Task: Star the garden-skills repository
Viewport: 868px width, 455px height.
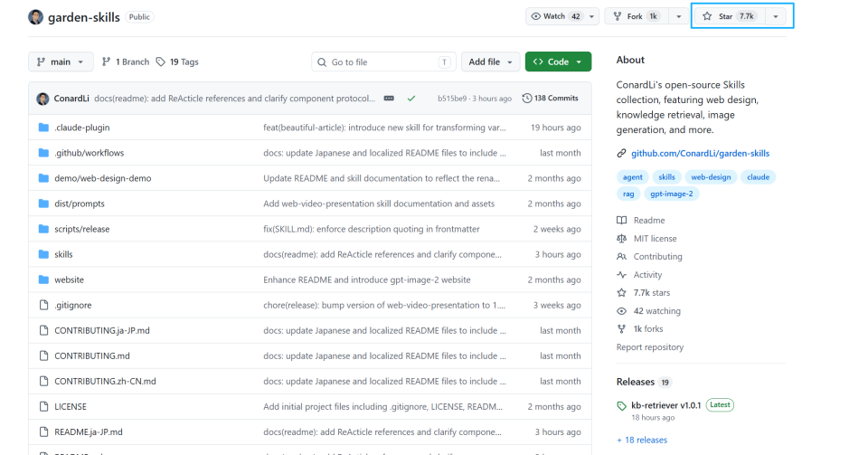Action: 729,16
